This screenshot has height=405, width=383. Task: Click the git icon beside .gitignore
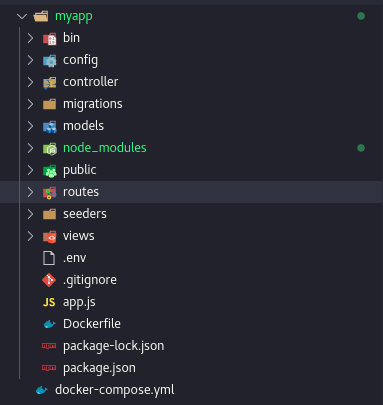pos(49,280)
